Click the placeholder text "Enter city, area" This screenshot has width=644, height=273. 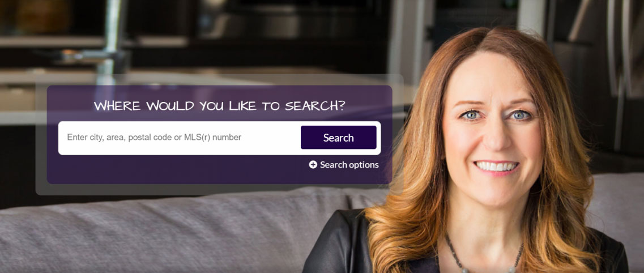click(96, 138)
